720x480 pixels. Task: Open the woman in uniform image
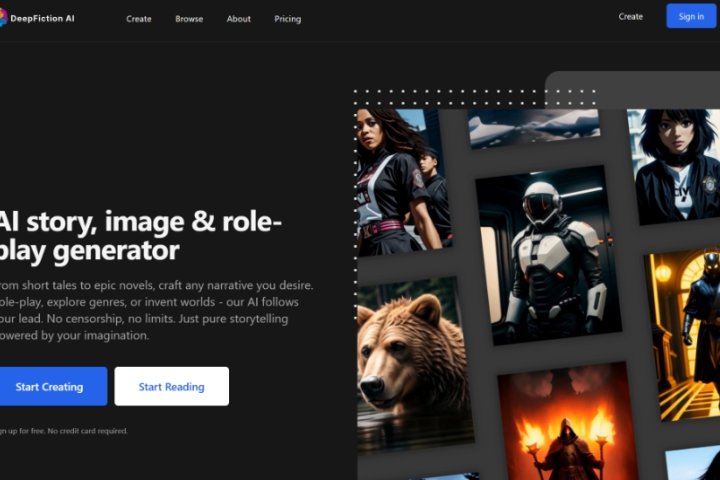point(403,181)
